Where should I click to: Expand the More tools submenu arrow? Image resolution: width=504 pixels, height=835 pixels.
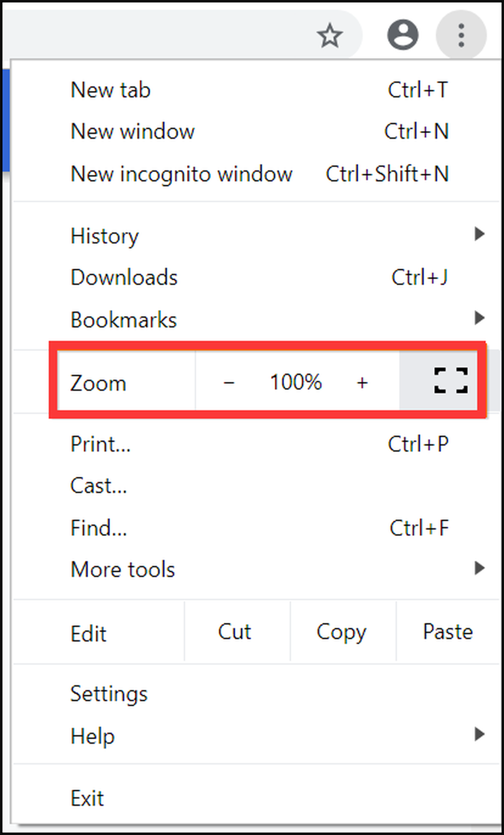[479, 568]
